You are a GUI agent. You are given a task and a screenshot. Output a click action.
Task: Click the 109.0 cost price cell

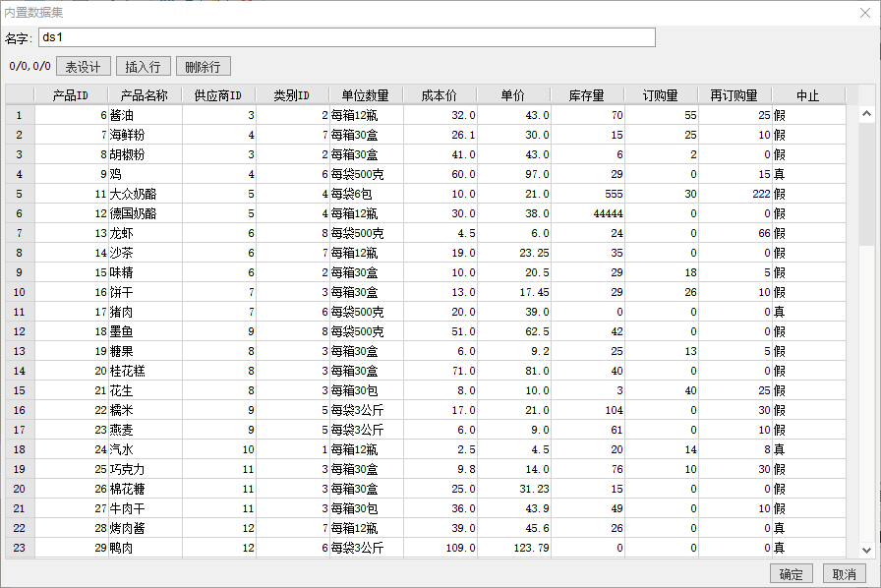coord(440,548)
